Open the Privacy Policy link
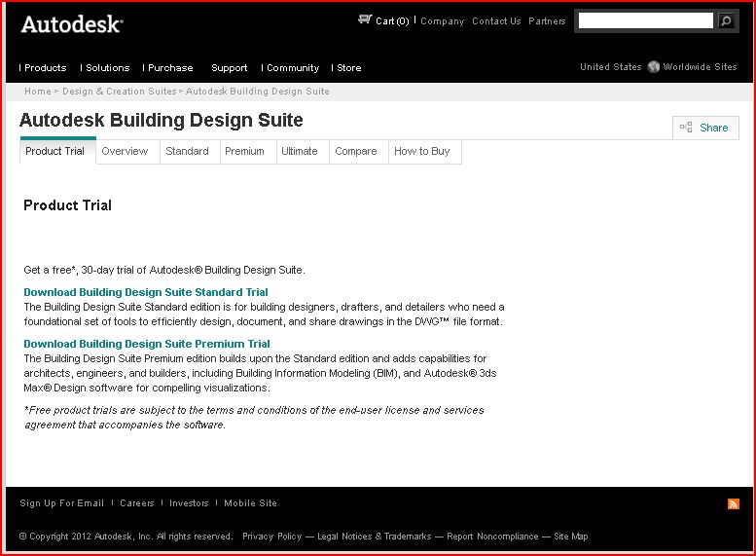 pyautogui.click(x=271, y=537)
